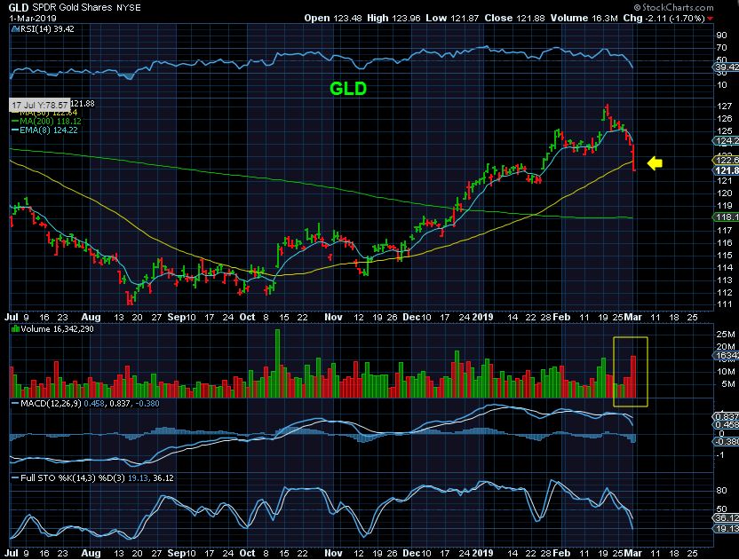The width and height of the screenshot is (739, 560).
Task: Click the 0.837 MACD signal tag
Action: pyautogui.click(x=726, y=416)
